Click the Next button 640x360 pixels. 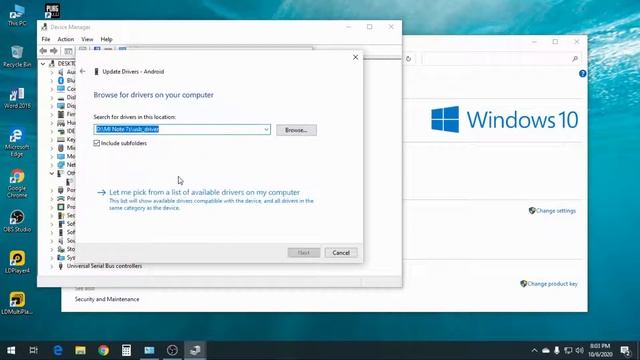click(x=304, y=253)
